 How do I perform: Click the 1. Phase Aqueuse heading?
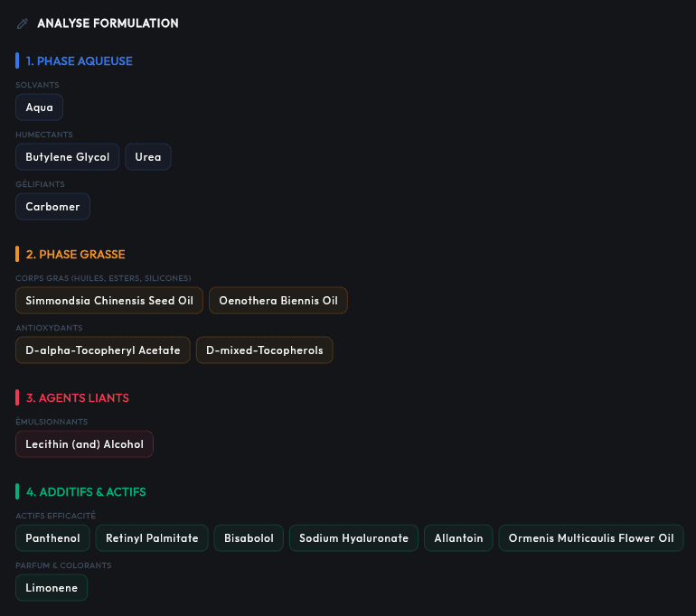(79, 61)
